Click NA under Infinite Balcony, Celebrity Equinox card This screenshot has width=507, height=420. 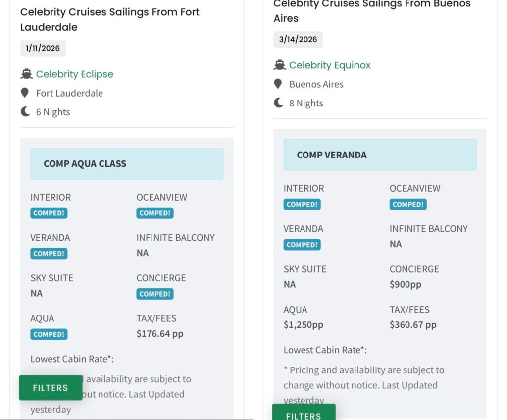[396, 244]
